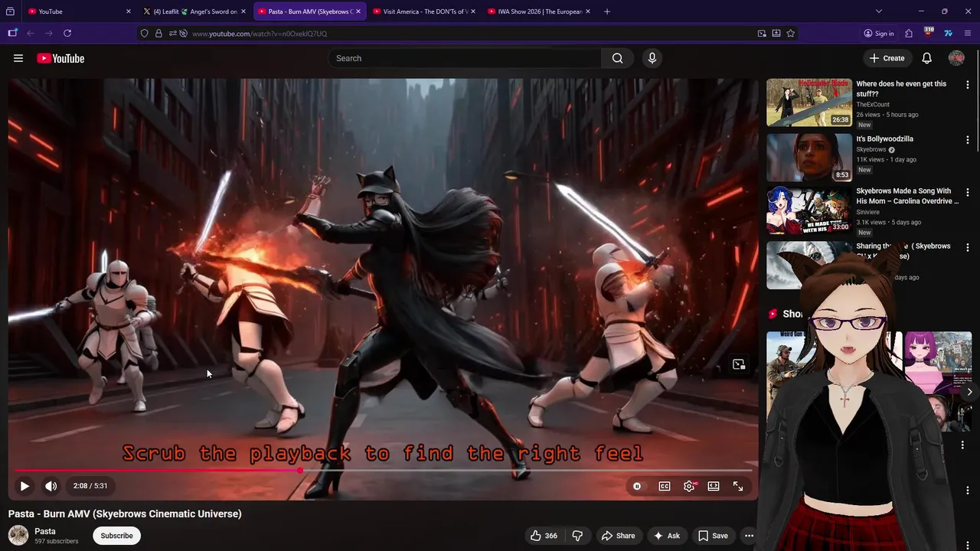Open picture-in-picture from the address bar
Viewport: 980px width, 551px height.
[x=762, y=34]
